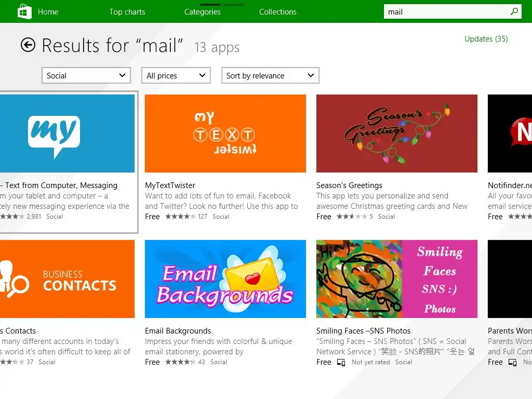532x399 pixels.
Task: Click the Email Backgrounds app title
Action: point(178,331)
